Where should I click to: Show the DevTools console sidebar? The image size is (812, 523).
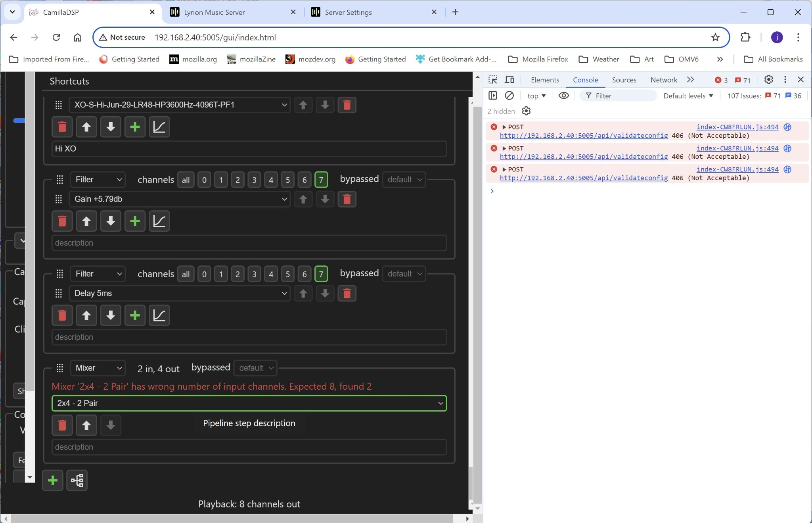click(493, 96)
